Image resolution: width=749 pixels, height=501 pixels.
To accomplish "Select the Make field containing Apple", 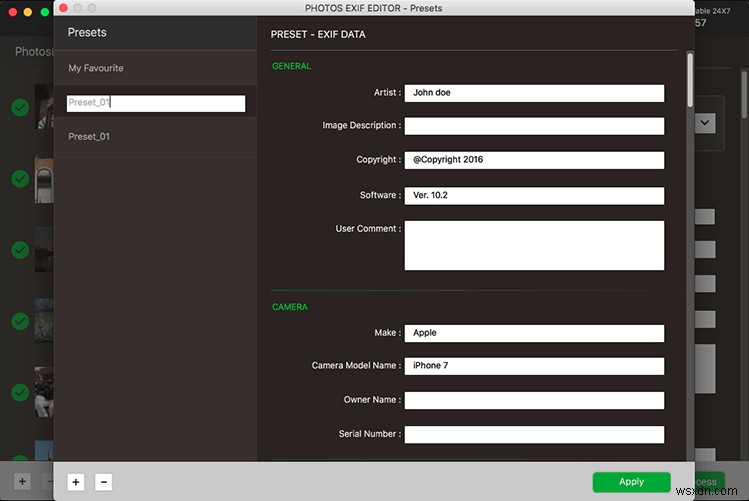I will coord(534,333).
